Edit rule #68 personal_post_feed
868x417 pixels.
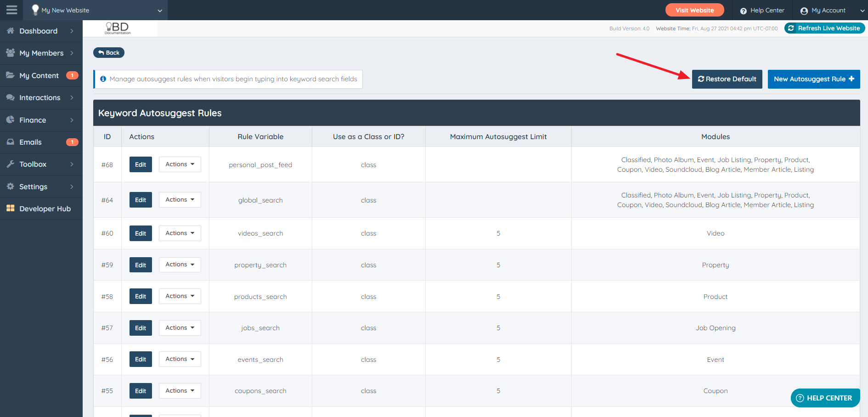141,164
